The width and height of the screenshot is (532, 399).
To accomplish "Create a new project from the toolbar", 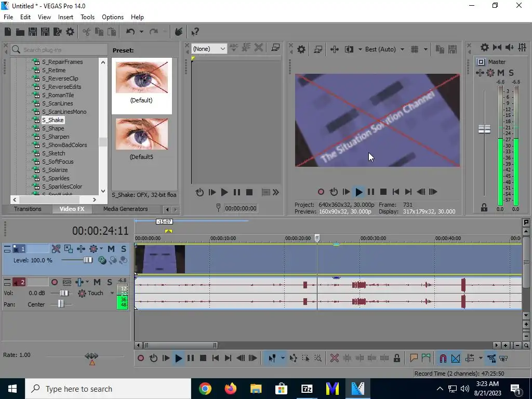I will (8, 32).
